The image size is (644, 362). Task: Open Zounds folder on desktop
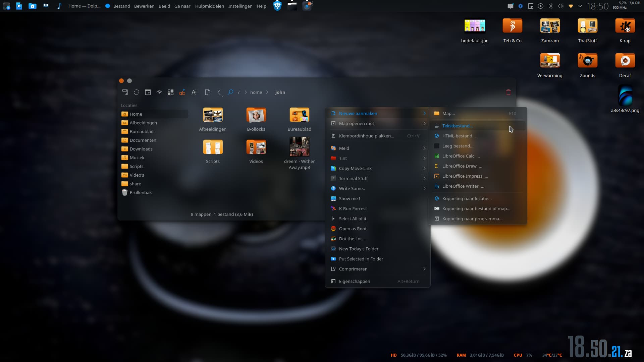587,66
